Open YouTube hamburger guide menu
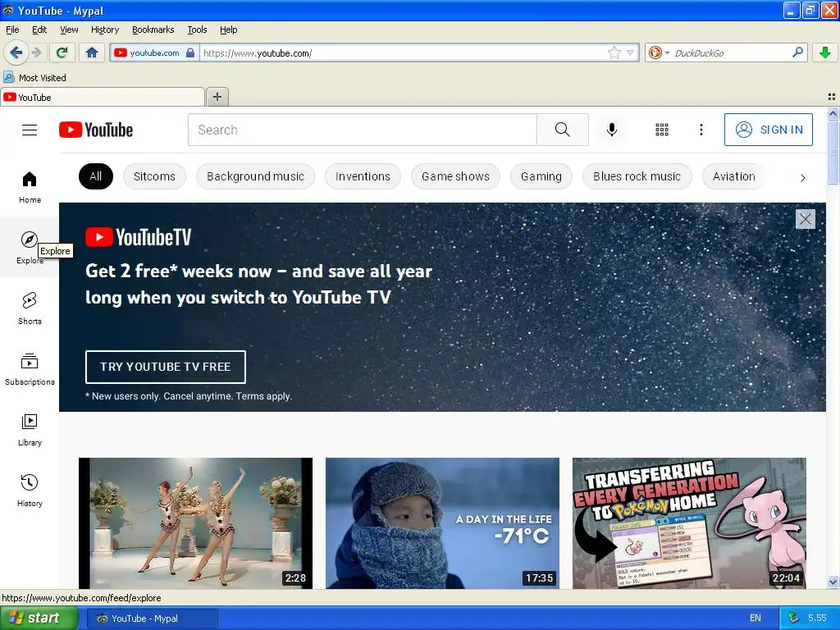This screenshot has width=840, height=630. click(30, 130)
